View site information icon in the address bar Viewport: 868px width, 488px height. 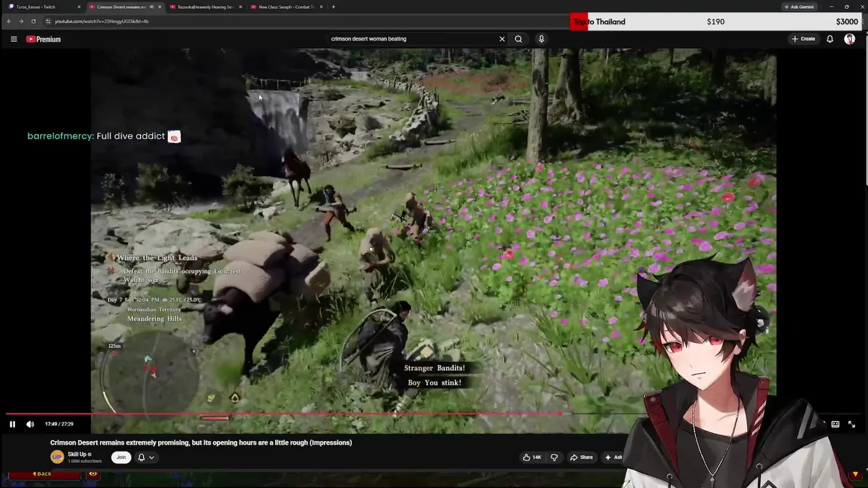pos(48,21)
